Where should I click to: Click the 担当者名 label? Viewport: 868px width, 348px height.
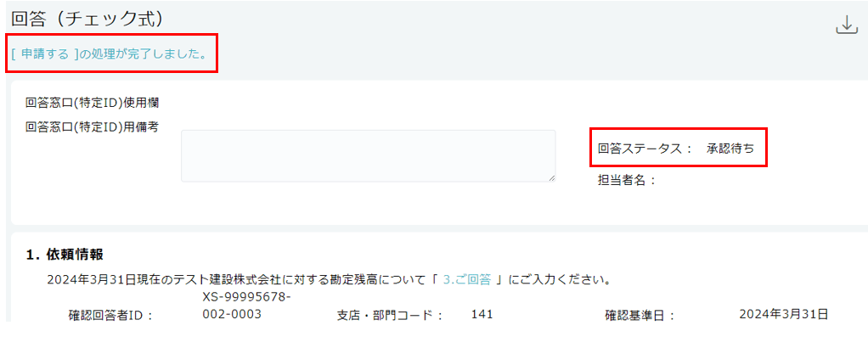click(x=627, y=180)
